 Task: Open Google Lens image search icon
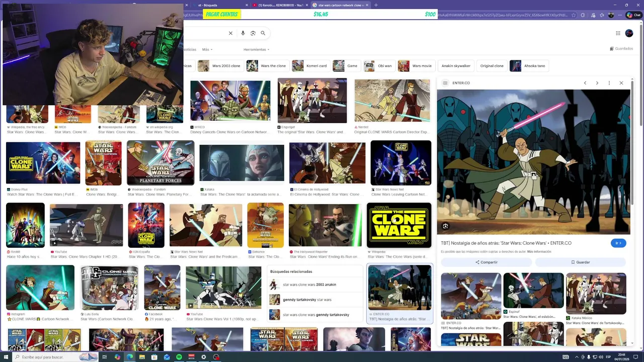[x=253, y=33]
